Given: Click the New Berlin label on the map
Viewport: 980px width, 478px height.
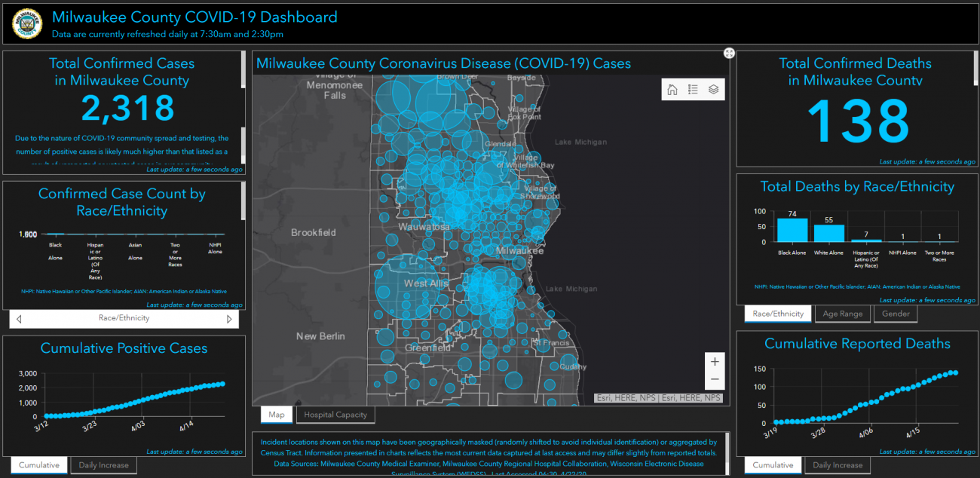Looking at the screenshot, I should pos(320,336).
